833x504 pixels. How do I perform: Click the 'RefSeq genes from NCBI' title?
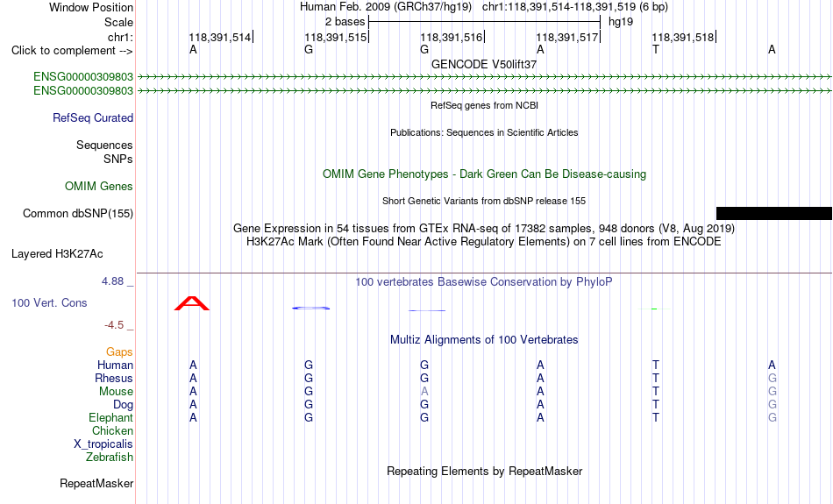point(484,105)
